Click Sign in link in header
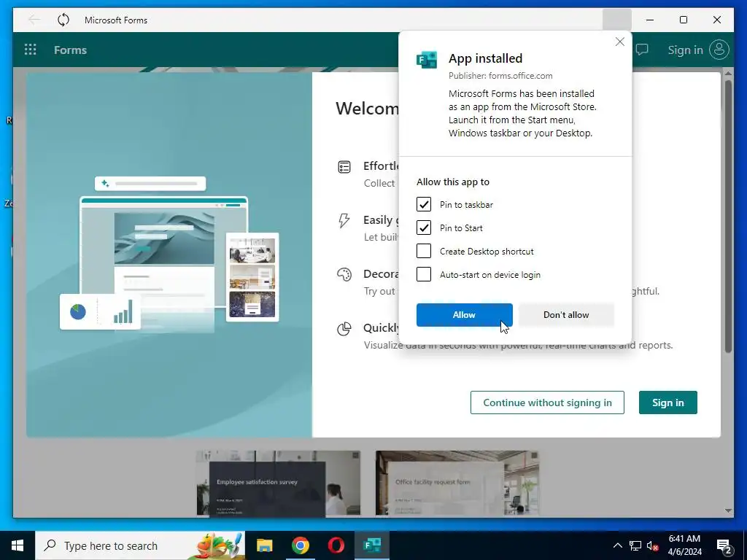The width and height of the screenshot is (747, 560). 685,50
